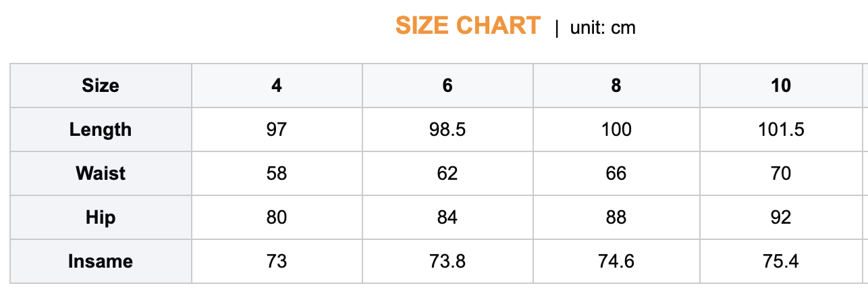Select the Size row header
This screenshot has height=292, width=868.
[101, 86]
